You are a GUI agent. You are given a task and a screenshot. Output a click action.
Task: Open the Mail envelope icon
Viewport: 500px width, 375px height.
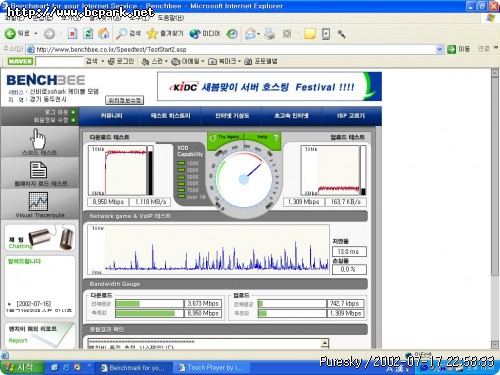click(250, 34)
